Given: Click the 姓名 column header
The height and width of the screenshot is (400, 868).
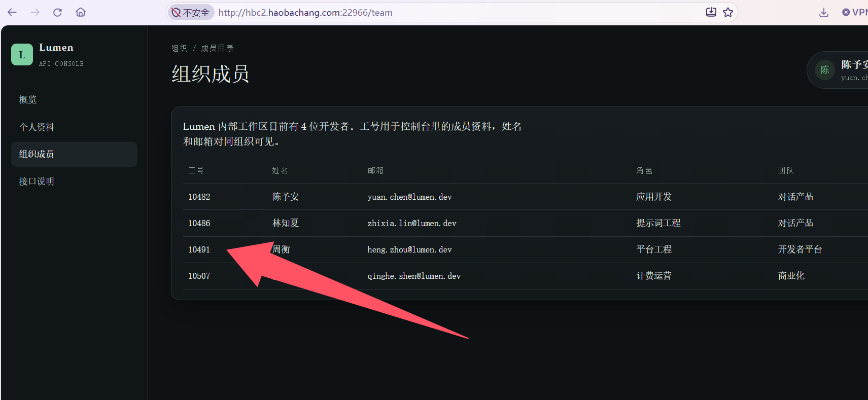Looking at the screenshot, I should (280, 170).
